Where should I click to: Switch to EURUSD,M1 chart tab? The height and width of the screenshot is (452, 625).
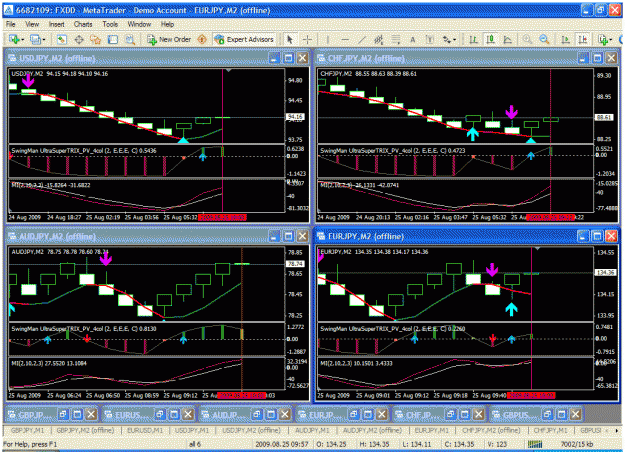coord(145,430)
